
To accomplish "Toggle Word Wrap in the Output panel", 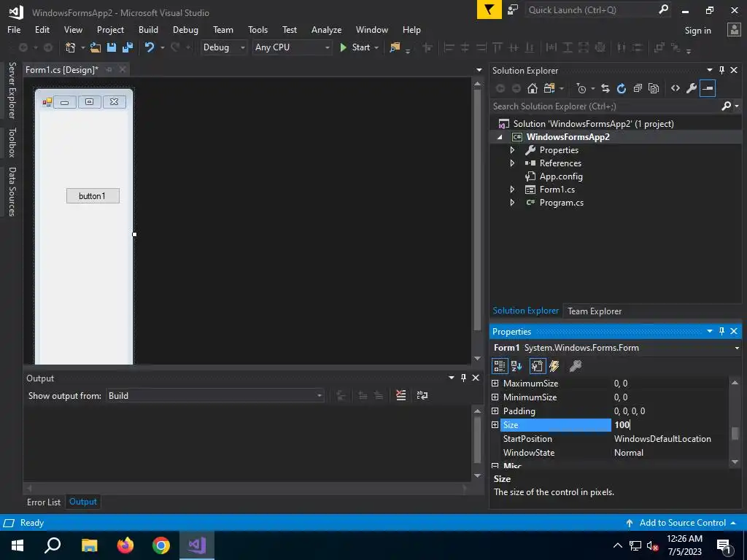I will [422, 395].
